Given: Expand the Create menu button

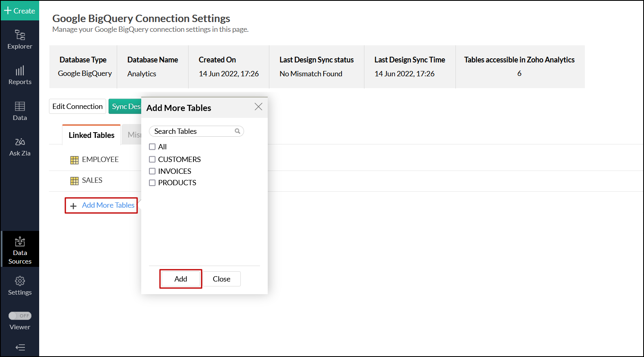Looking at the screenshot, I should [x=20, y=11].
